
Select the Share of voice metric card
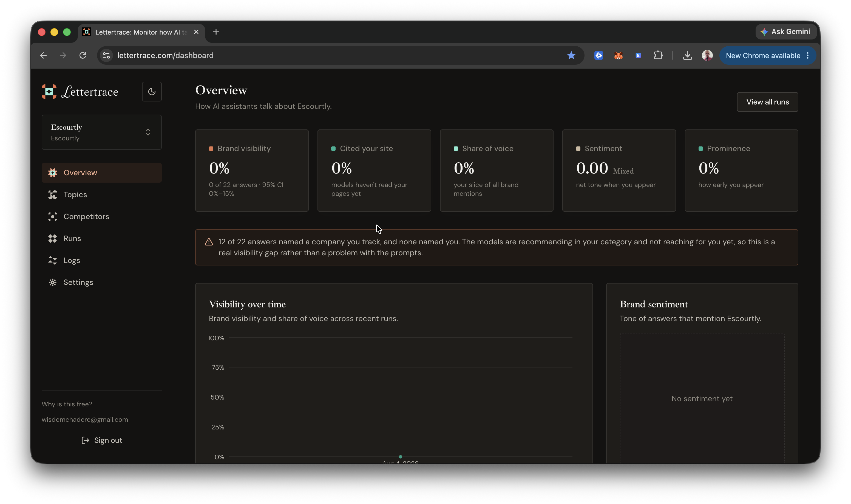497,171
